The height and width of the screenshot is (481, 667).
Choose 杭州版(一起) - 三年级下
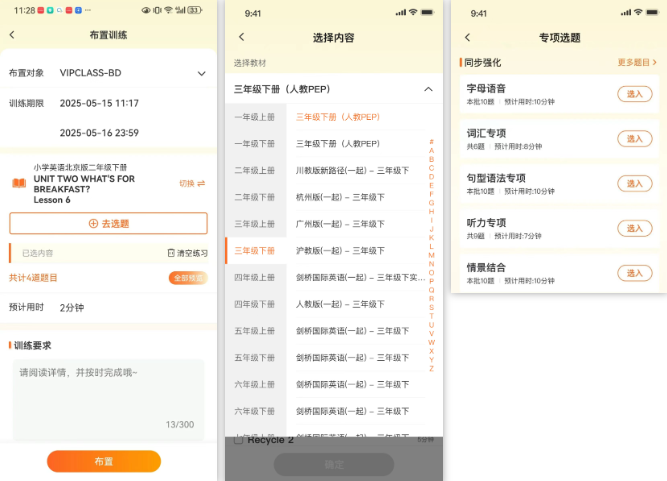[x=340, y=197]
